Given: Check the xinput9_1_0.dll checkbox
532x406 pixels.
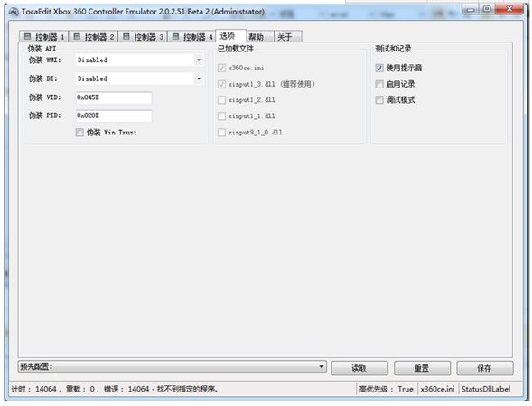Looking at the screenshot, I should pyautogui.click(x=221, y=132).
